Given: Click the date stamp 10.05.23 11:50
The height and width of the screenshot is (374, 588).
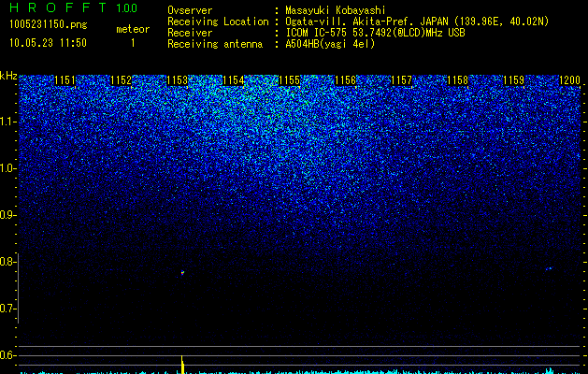Looking at the screenshot, I should [48, 43].
